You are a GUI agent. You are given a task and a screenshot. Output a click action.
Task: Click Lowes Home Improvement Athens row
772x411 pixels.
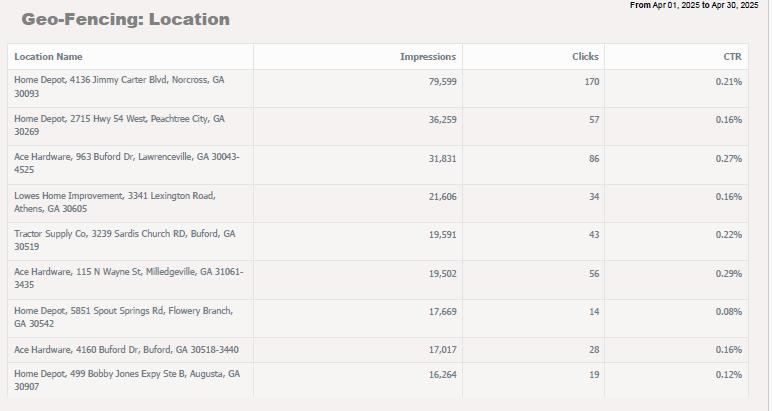click(x=114, y=202)
